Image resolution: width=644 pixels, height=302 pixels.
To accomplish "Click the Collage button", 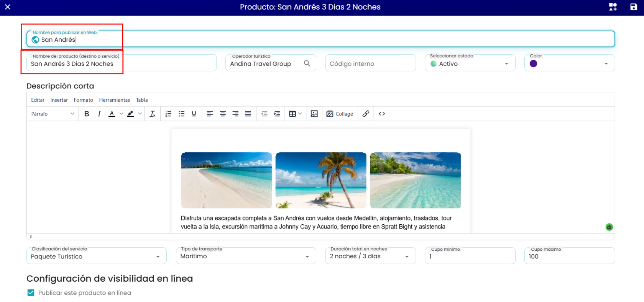I will (x=340, y=114).
